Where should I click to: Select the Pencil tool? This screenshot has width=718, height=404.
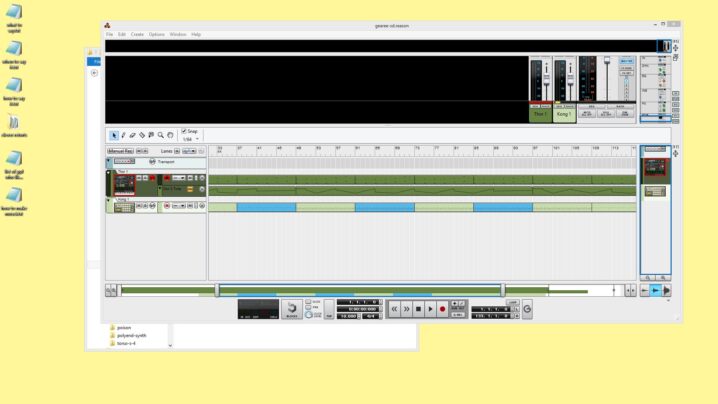coord(123,135)
